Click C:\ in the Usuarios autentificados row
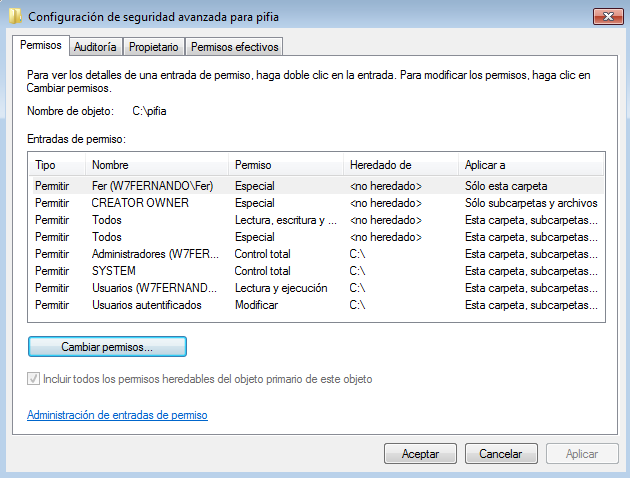Screen dimensions: 630x478 [357, 305]
